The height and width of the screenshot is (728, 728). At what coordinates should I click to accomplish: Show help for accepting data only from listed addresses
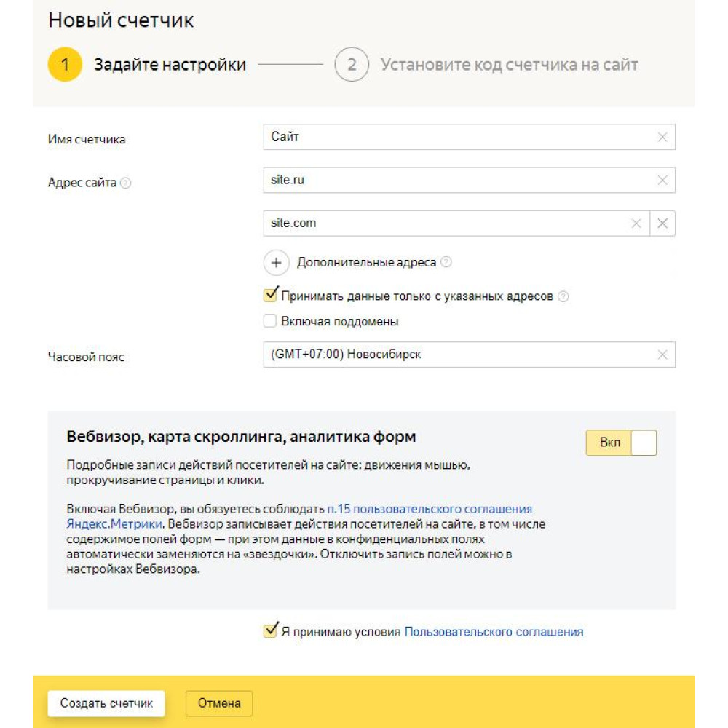pos(563,297)
